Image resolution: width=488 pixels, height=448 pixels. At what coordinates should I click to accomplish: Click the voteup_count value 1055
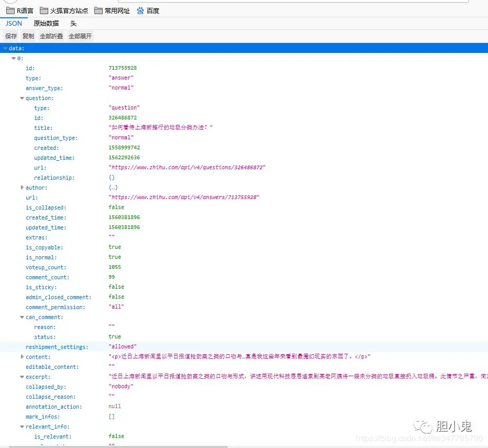tap(114, 267)
